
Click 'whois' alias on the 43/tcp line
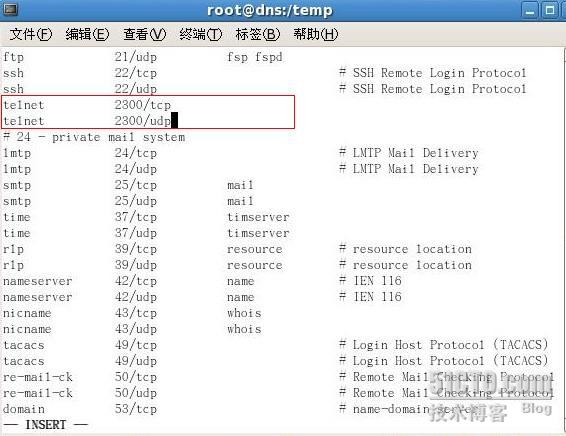coord(244,313)
